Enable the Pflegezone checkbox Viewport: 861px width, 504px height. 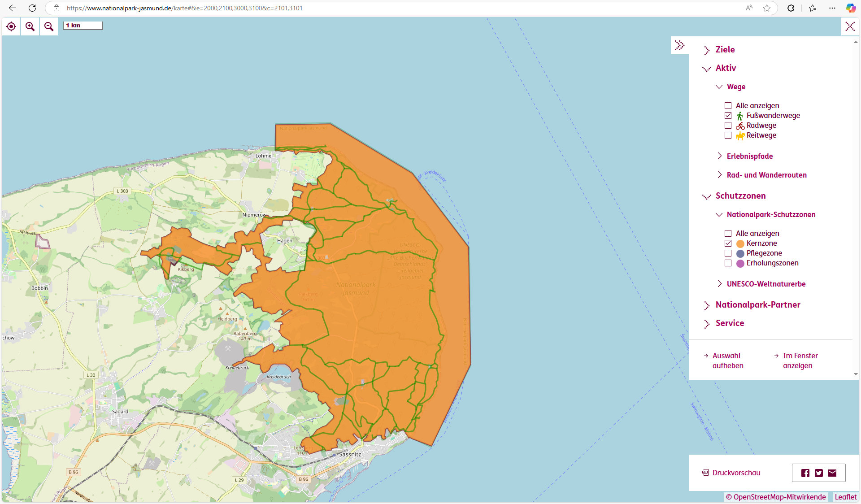[x=728, y=253]
